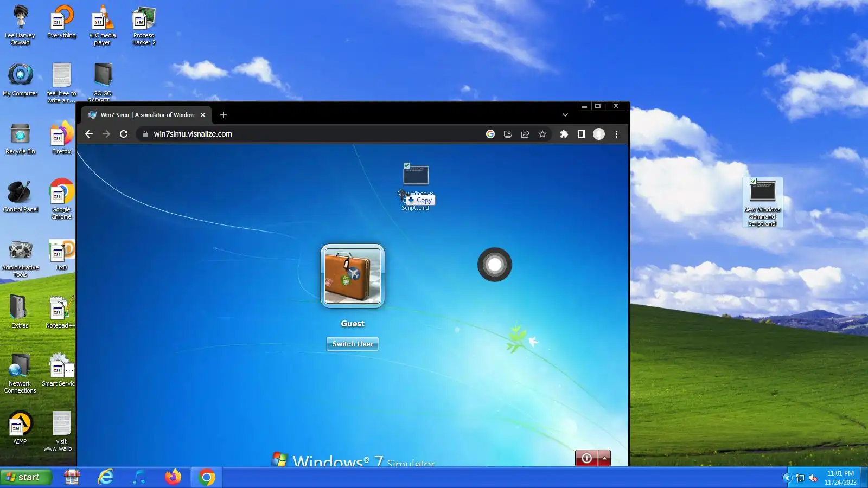Open the Chrome profile avatar
Image resolution: width=868 pixels, height=488 pixels.
(599, 134)
